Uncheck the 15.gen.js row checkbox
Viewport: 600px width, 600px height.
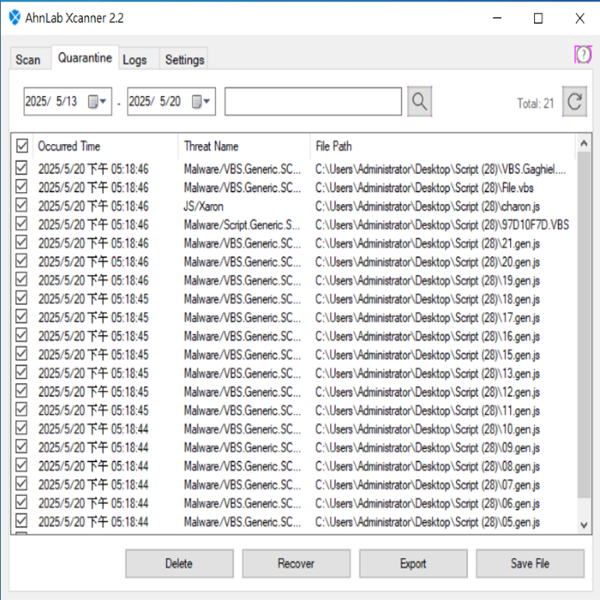coord(21,354)
